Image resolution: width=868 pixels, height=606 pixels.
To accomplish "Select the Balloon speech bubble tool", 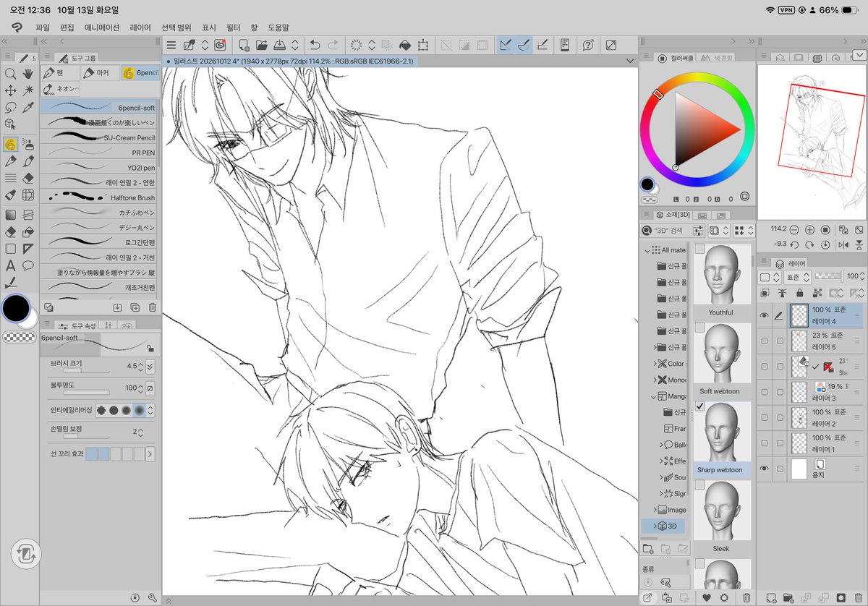I will pos(28,265).
